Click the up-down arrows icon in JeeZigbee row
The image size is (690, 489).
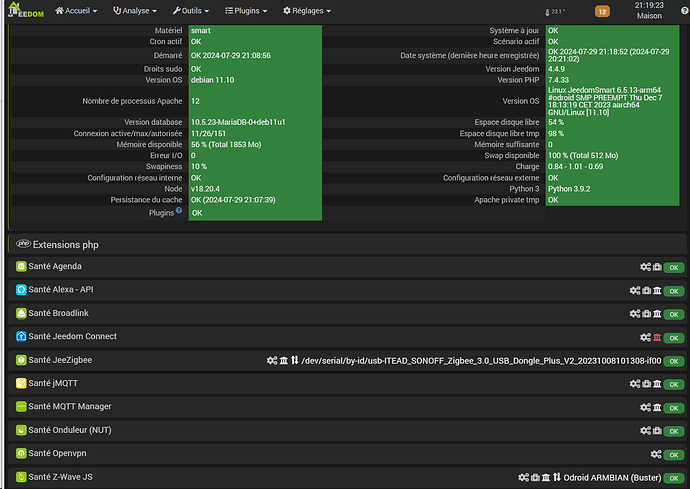click(295, 360)
